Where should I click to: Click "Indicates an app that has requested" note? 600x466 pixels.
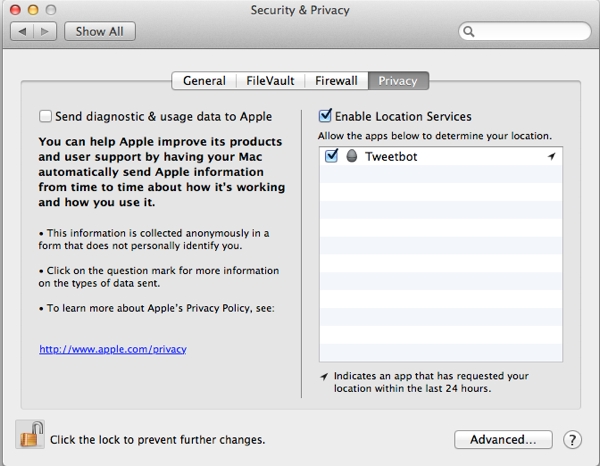point(431,382)
